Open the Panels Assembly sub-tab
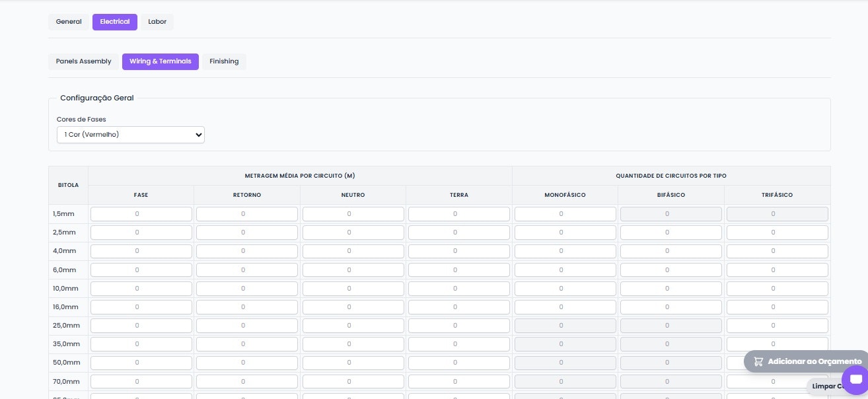The height and width of the screenshot is (399, 868). (x=83, y=61)
